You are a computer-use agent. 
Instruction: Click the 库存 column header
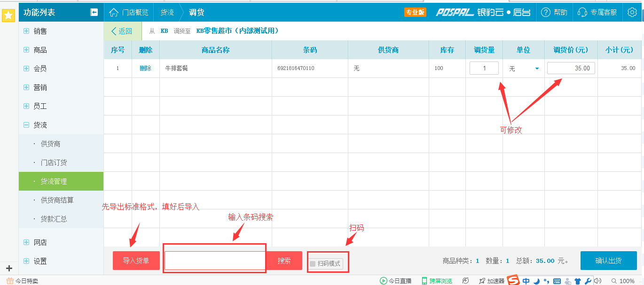[447, 50]
